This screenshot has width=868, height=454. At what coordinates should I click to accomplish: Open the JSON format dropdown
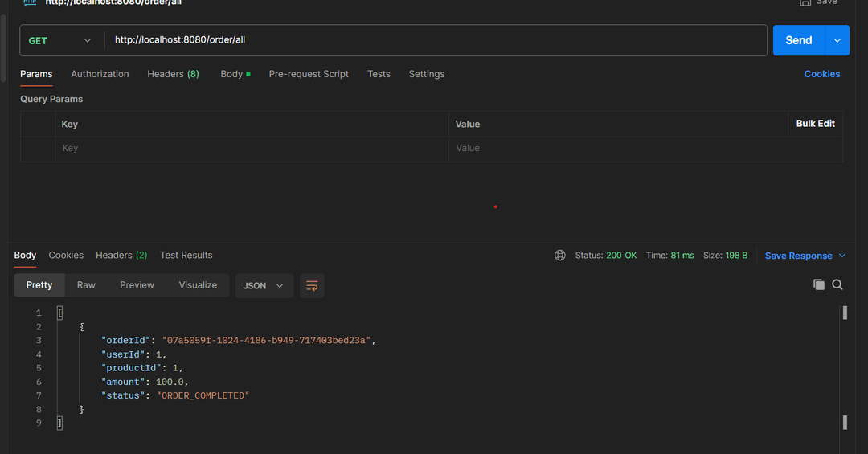coord(264,285)
